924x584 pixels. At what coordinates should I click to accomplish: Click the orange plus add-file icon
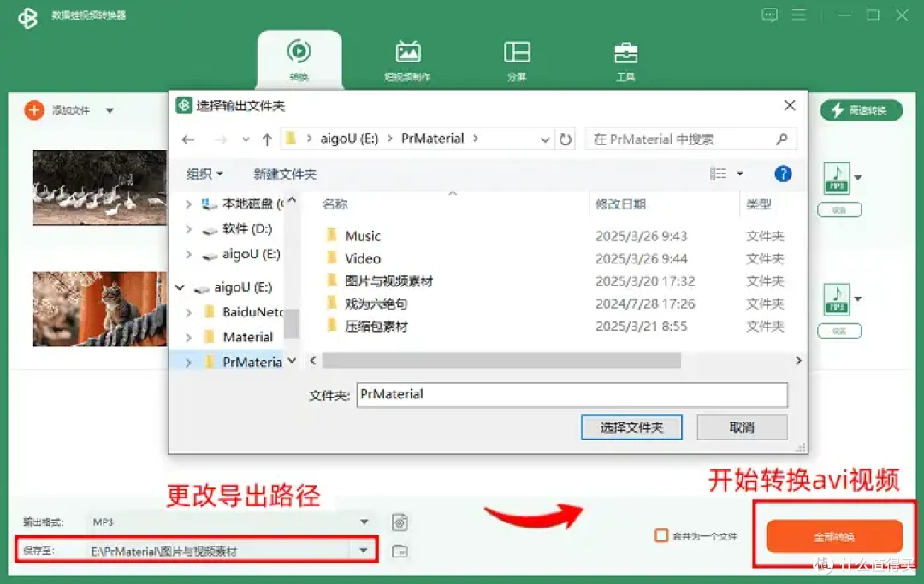click(34, 110)
